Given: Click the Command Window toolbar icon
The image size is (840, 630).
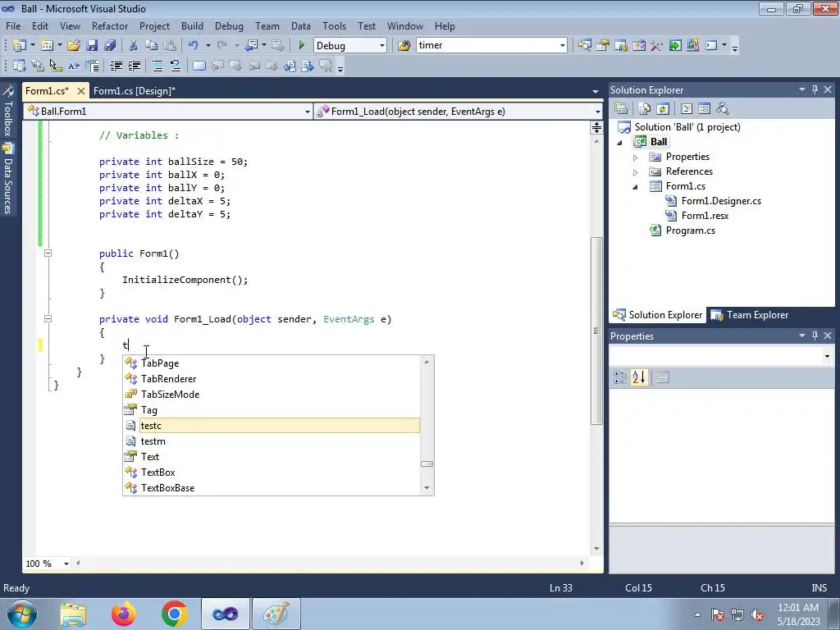Looking at the screenshot, I should (711, 46).
